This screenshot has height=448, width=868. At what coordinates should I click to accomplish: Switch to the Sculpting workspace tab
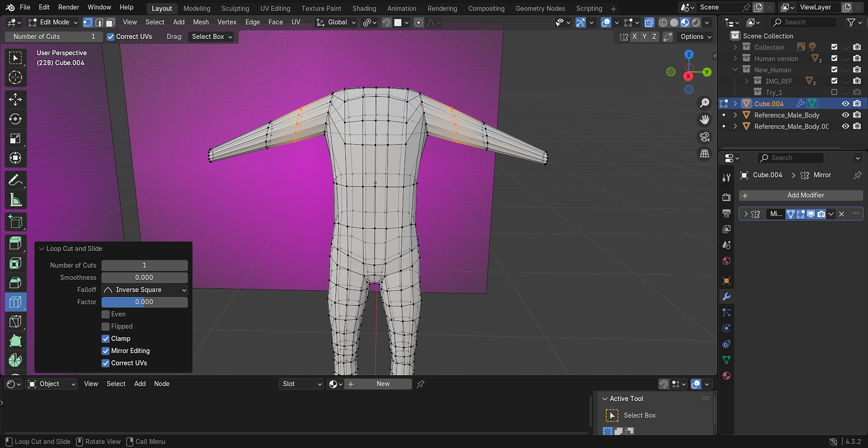coord(235,8)
